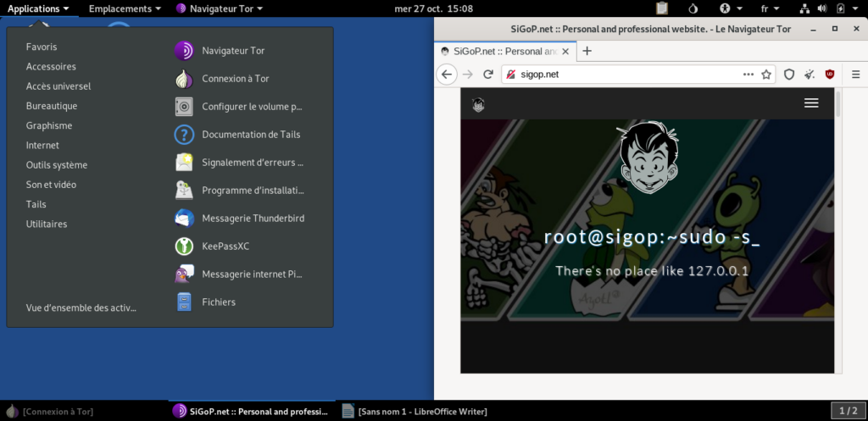Bookmark this page with the star icon
The image size is (868, 421).
tap(766, 75)
